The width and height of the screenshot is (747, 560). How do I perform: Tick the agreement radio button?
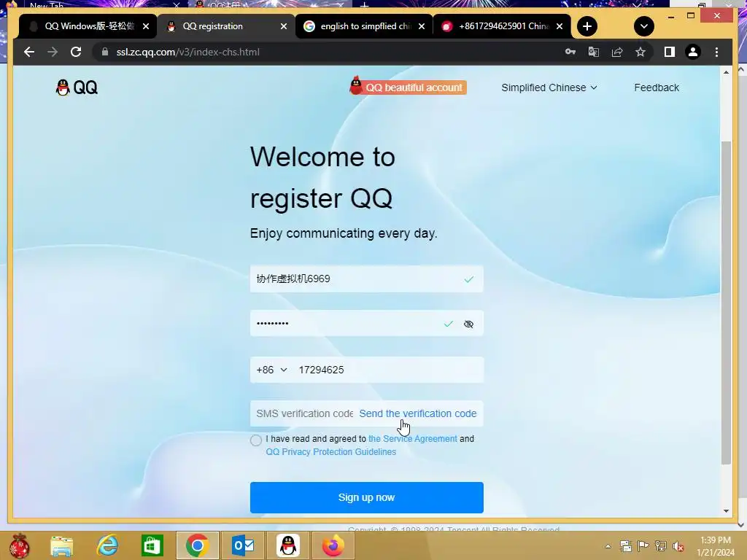click(256, 440)
